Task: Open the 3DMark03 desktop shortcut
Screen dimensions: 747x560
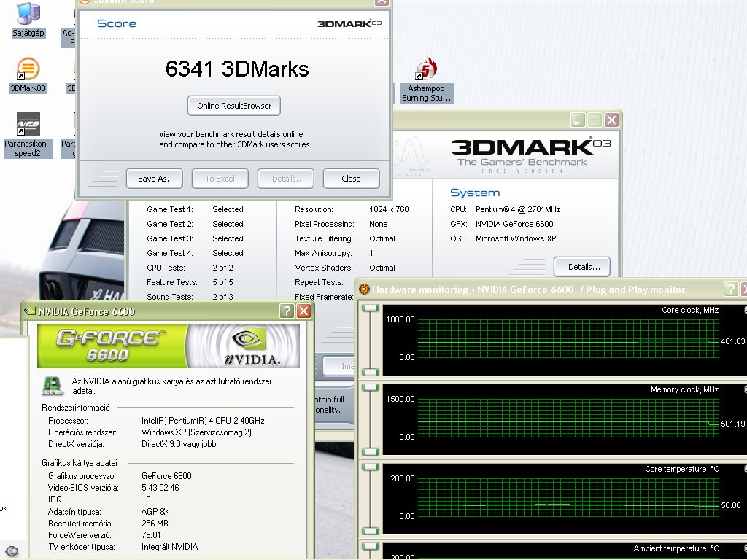Action: click(x=28, y=75)
